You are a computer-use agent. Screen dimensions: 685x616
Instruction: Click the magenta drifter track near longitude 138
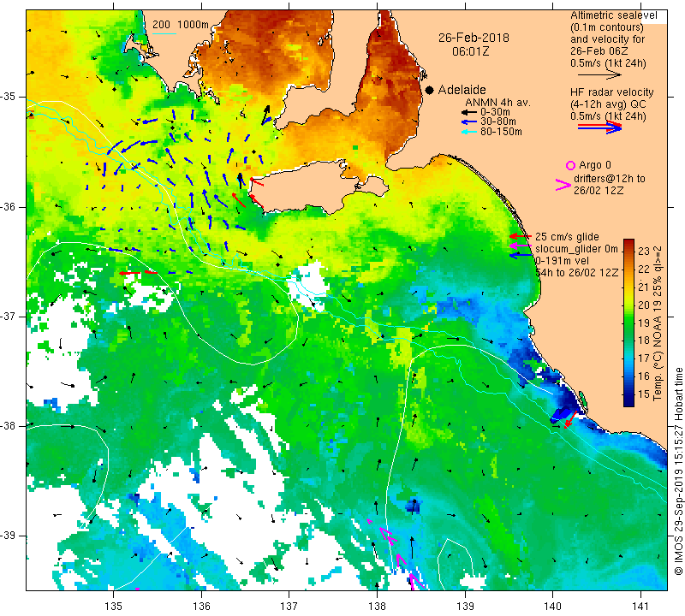[396, 554]
